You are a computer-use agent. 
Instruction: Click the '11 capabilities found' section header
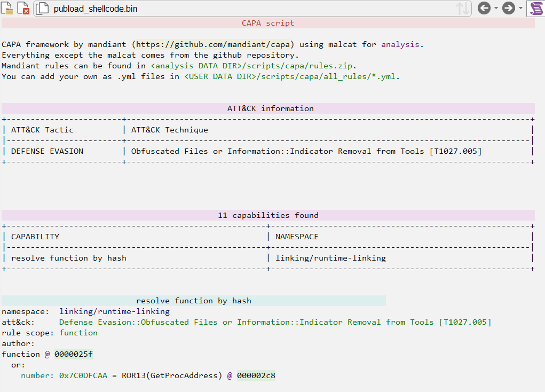[268, 215]
